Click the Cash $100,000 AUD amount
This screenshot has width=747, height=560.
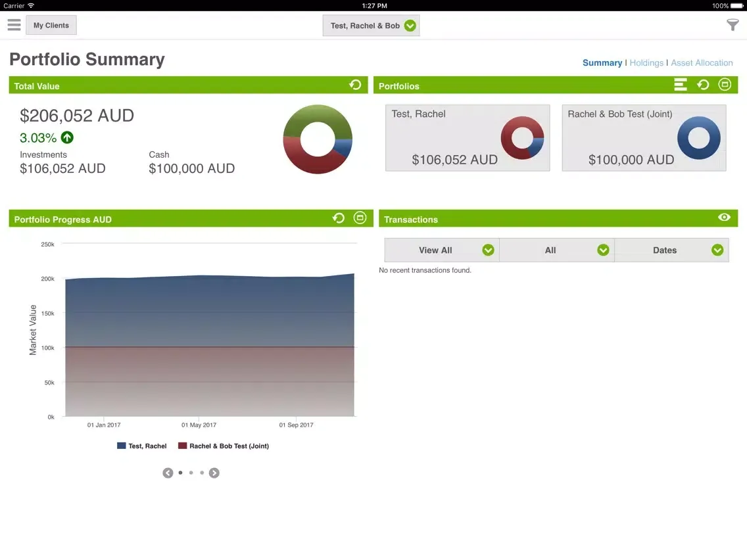(x=191, y=168)
